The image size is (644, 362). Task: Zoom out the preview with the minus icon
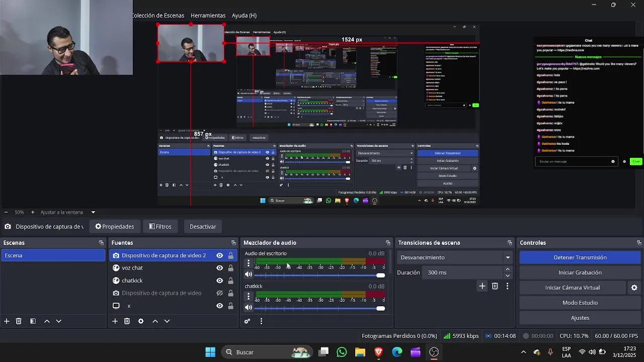coord(6,212)
